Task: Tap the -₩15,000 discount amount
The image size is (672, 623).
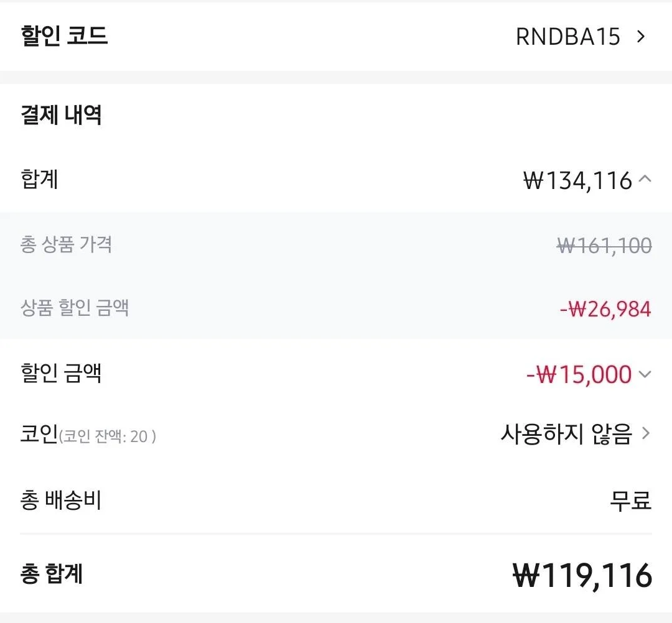Action: point(579,375)
